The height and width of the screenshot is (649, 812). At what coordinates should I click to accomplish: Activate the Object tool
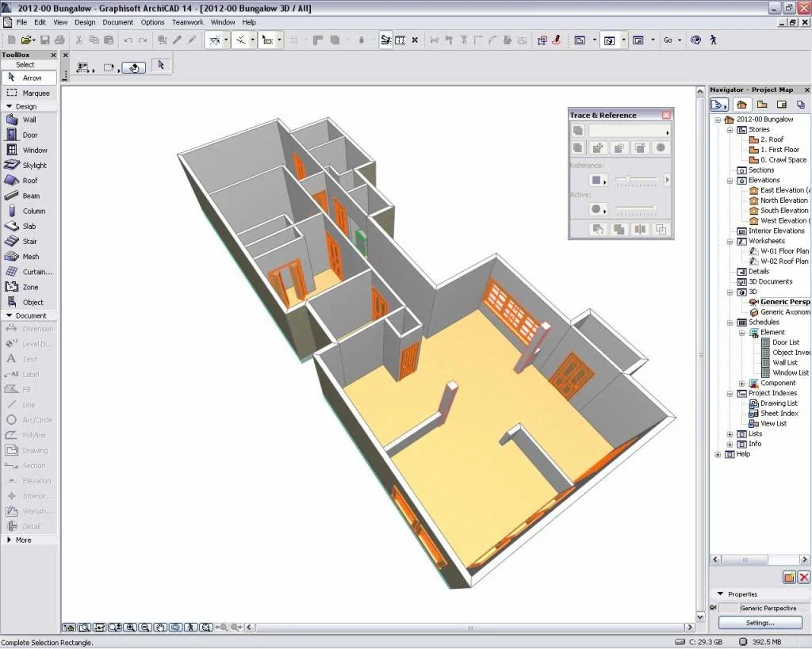tap(29, 302)
